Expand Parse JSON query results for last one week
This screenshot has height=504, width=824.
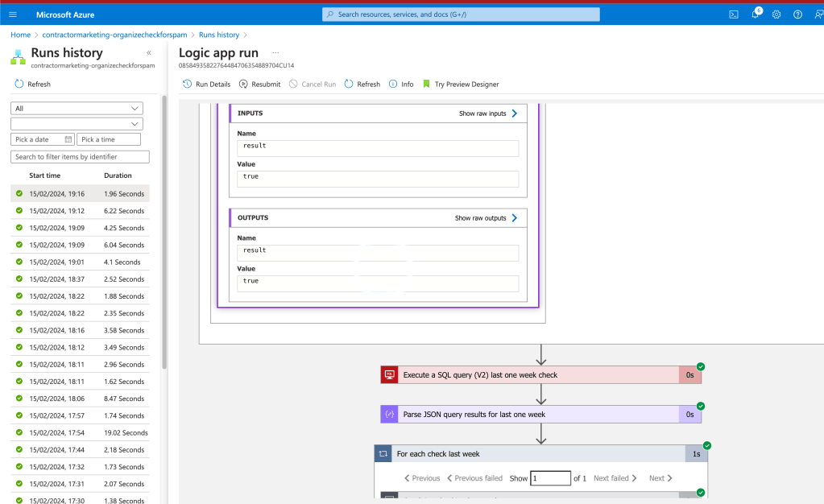pyautogui.click(x=540, y=414)
